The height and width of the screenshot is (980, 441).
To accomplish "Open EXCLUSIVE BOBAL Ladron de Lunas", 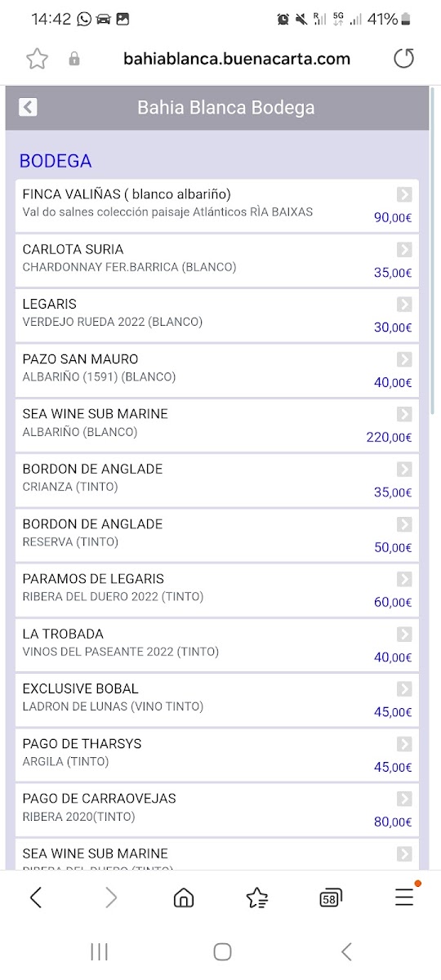I will click(x=217, y=699).
